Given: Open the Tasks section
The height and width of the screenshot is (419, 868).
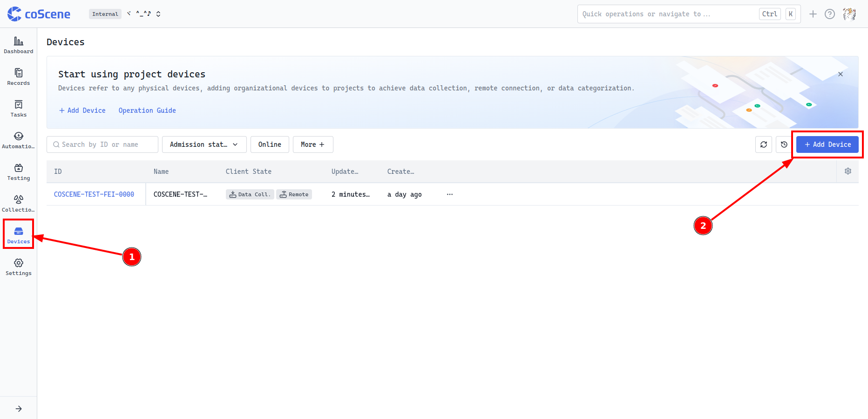Looking at the screenshot, I should click(x=19, y=109).
